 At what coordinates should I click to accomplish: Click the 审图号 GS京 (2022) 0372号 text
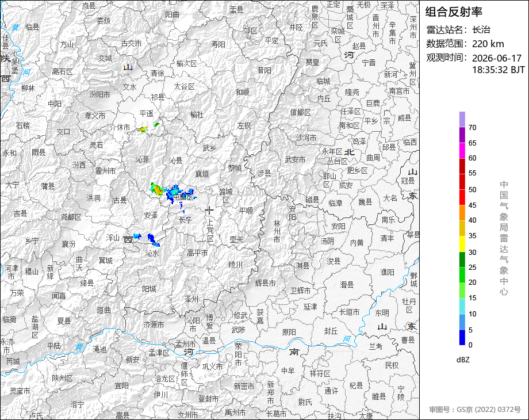click(475, 410)
